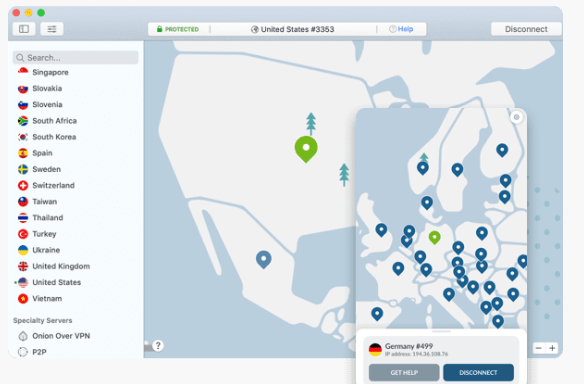Zoom in the map with plus button
Image resolution: width=584 pixels, height=384 pixels.
pyautogui.click(x=552, y=348)
